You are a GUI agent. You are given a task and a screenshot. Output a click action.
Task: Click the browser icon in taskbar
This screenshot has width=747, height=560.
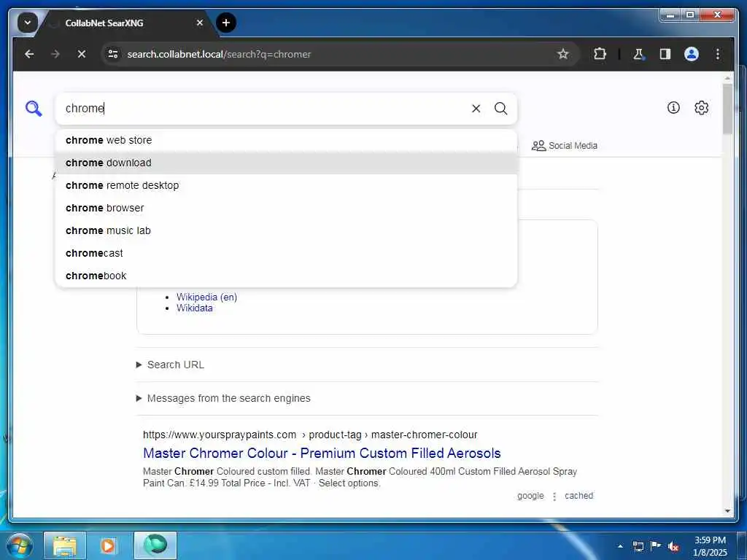155,545
